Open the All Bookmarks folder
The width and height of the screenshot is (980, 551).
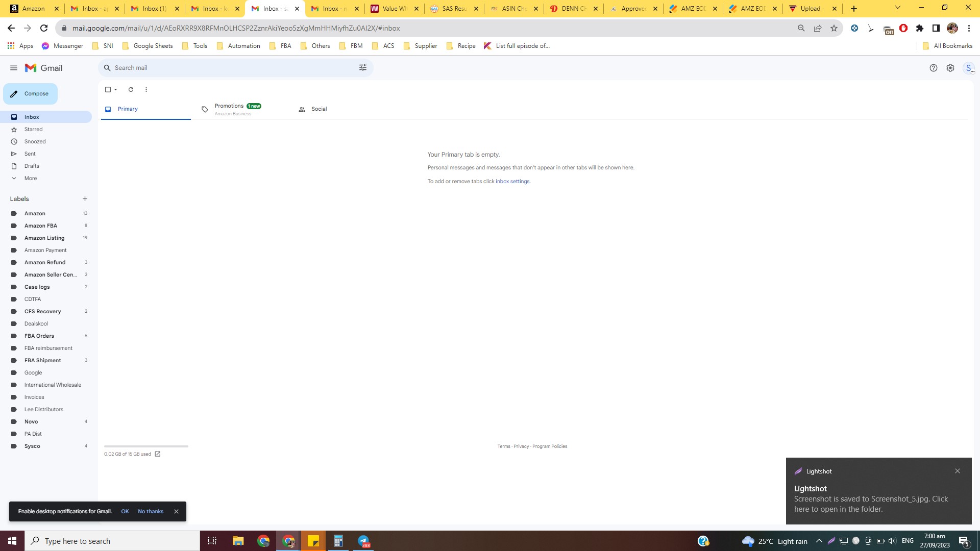click(947, 46)
